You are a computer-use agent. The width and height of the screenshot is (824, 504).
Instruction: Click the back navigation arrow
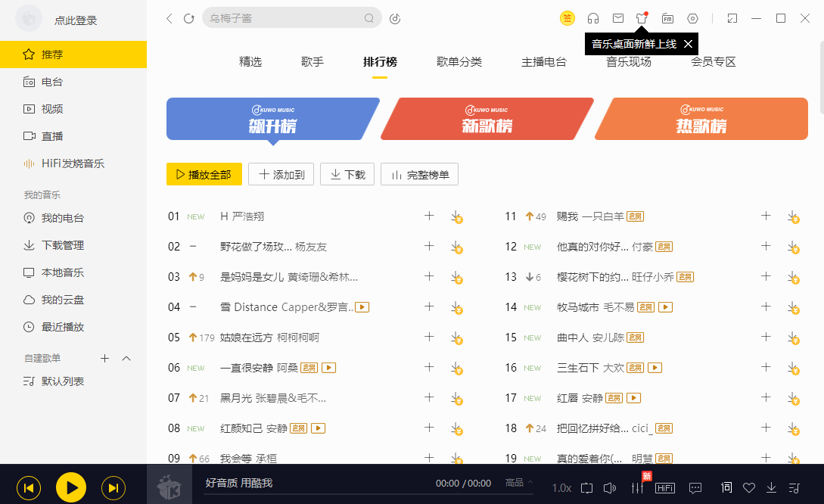click(x=169, y=18)
